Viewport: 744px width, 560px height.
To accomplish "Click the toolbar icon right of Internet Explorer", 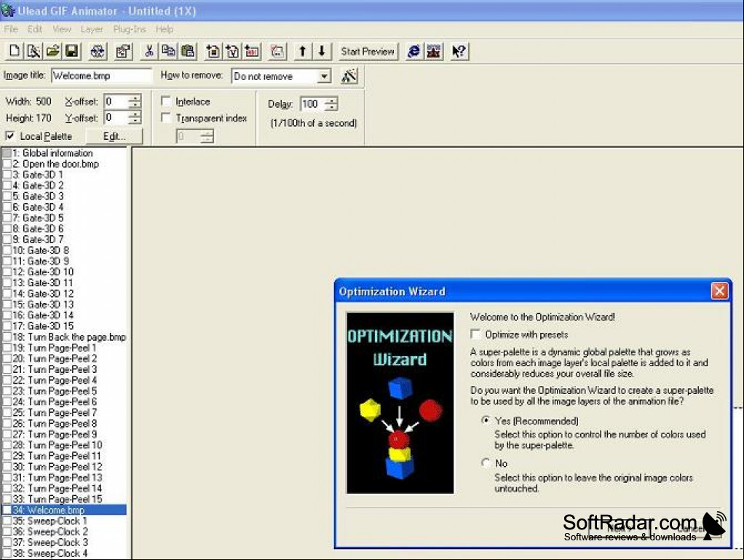I will click(x=434, y=51).
